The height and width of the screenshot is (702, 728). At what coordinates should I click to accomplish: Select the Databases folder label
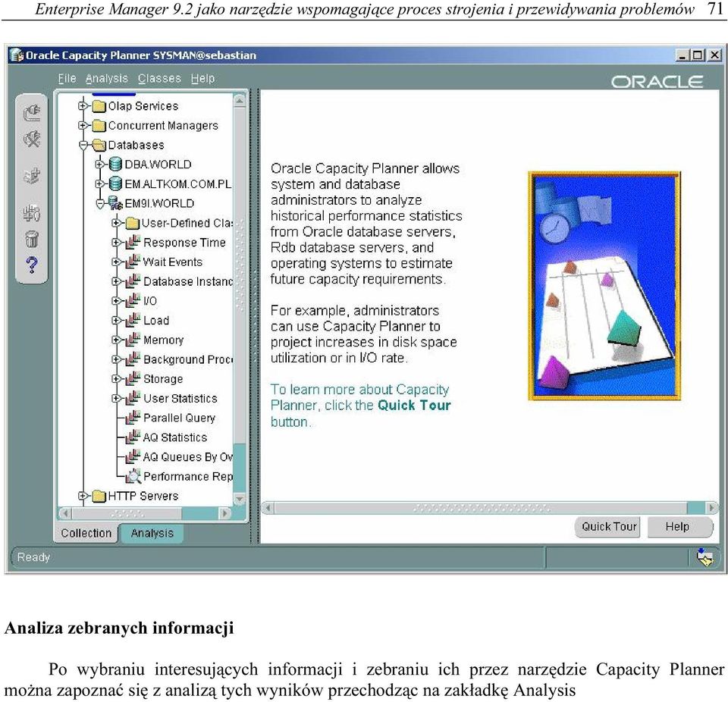tap(136, 146)
